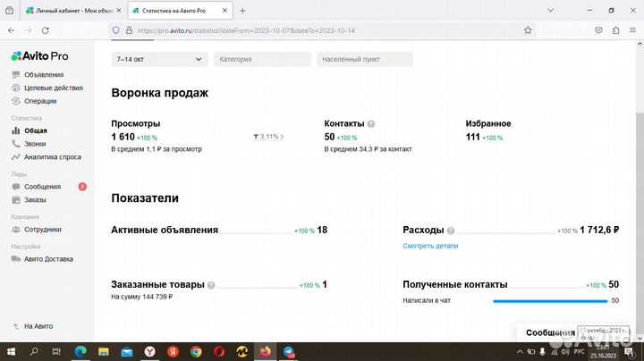Click the Общая bar chart icon
Screen dimensions: 644x361
(16, 130)
